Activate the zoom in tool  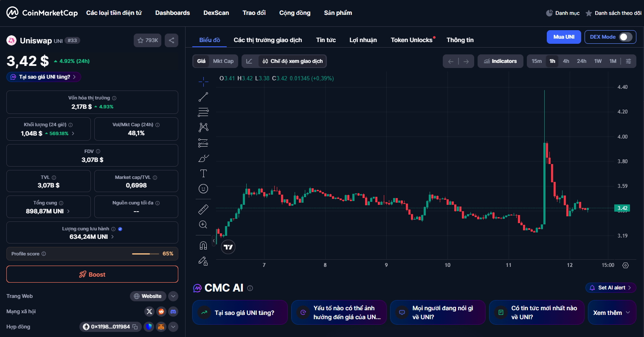203,224
